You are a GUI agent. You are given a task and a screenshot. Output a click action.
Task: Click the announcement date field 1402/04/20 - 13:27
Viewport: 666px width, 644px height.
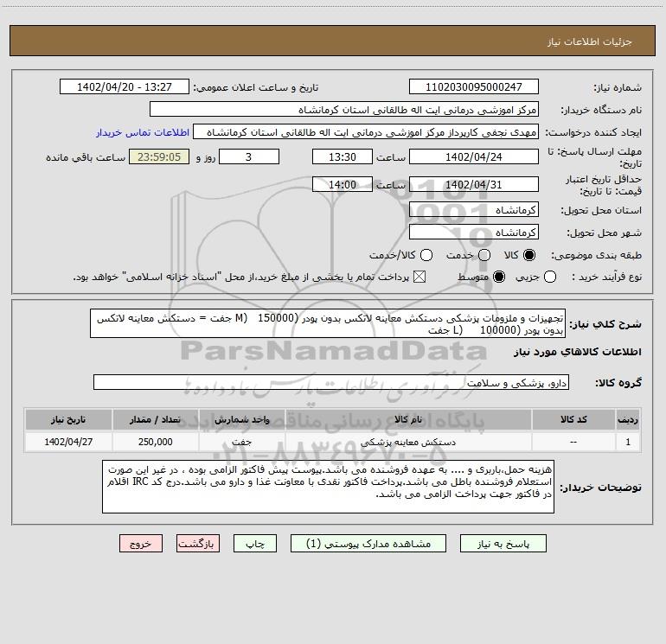(125, 87)
